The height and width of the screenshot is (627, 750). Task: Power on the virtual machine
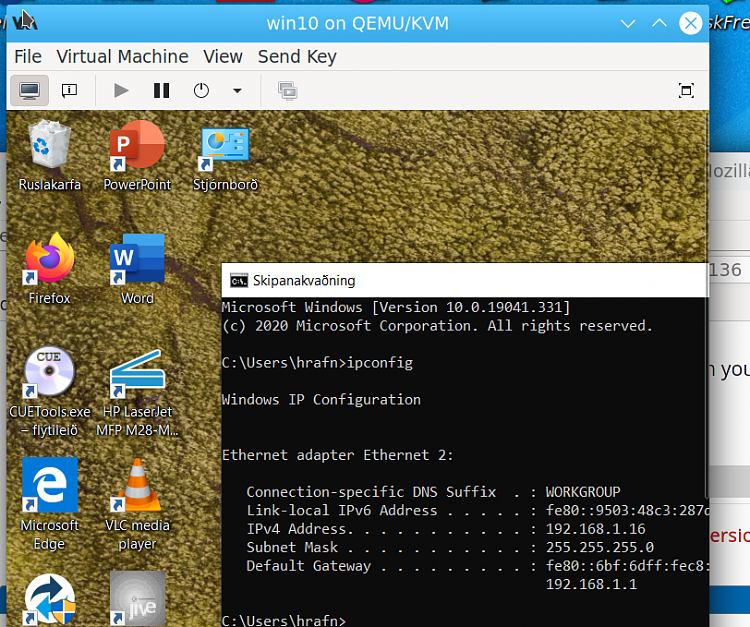point(121,90)
